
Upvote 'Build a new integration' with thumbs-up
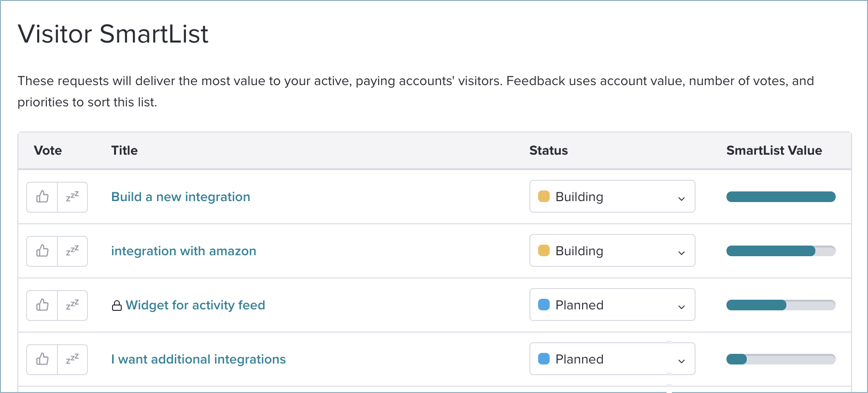click(x=42, y=197)
